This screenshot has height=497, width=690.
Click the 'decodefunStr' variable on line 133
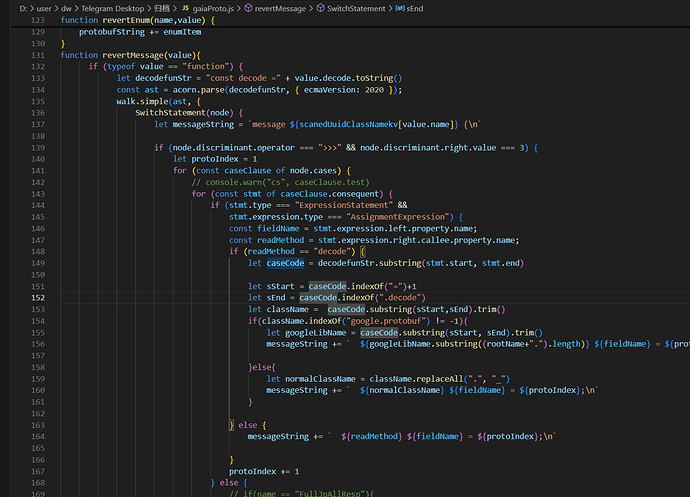click(x=163, y=78)
